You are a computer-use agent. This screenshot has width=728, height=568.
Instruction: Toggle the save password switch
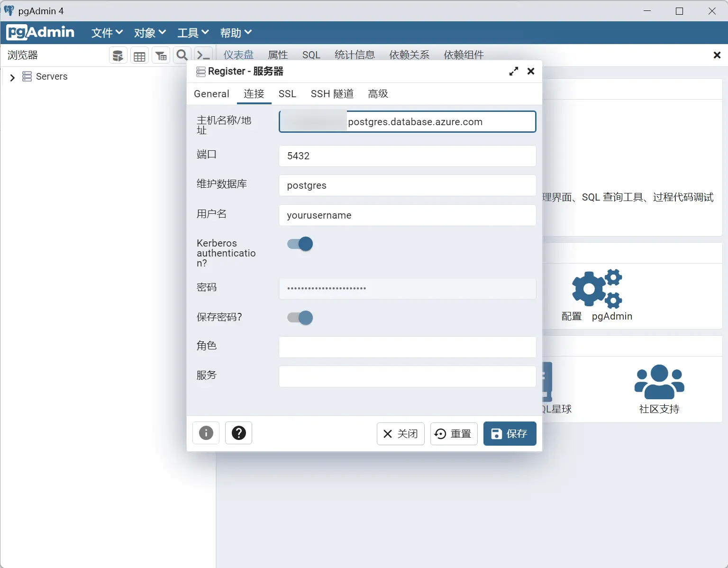300,318
